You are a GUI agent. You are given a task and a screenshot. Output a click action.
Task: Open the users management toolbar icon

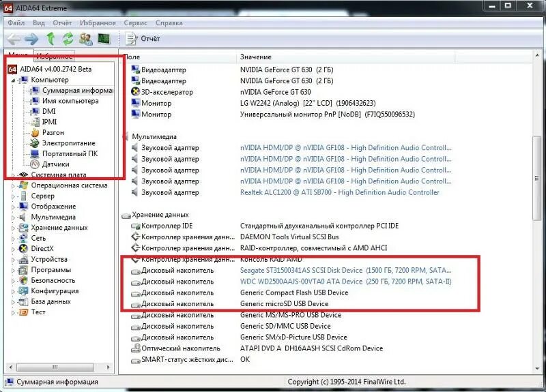tap(86, 39)
